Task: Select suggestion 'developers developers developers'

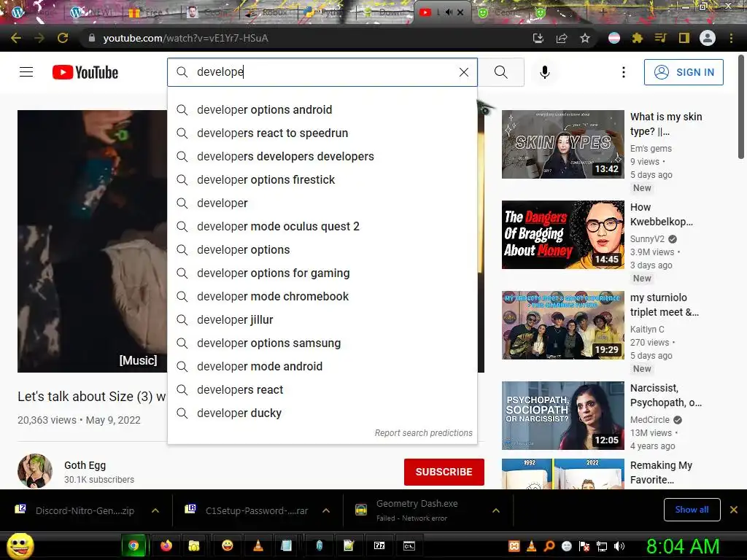Action: point(322,156)
